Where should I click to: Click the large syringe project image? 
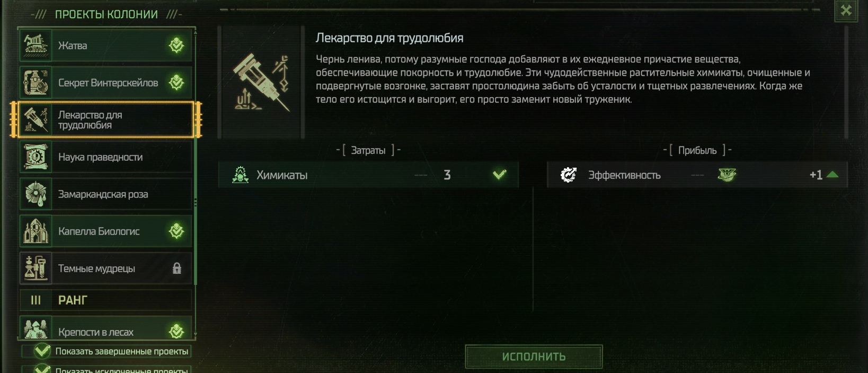[x=262, y=82]
